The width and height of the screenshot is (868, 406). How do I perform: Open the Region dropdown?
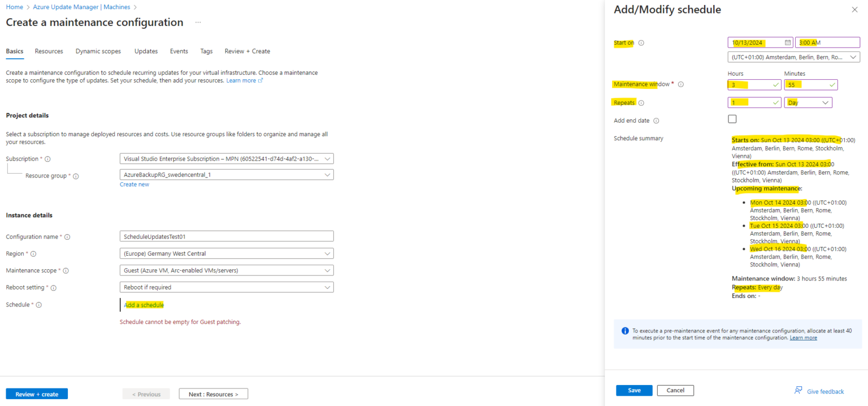(227, 253)
